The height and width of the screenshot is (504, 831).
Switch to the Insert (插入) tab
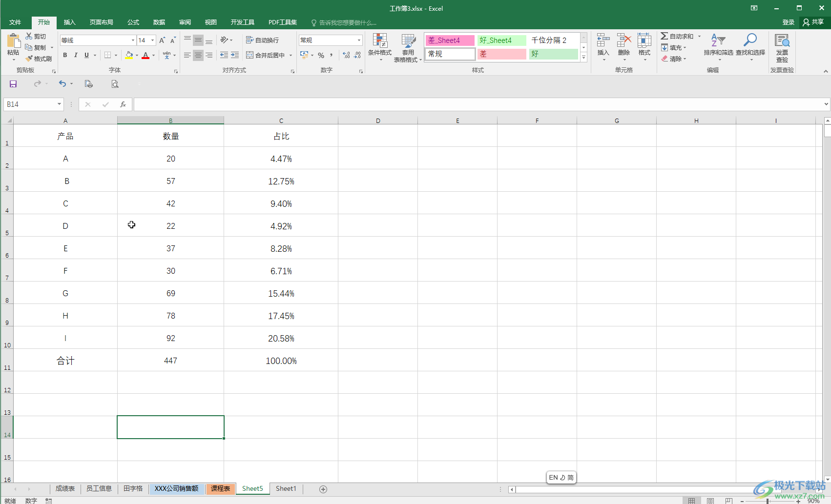70,22
